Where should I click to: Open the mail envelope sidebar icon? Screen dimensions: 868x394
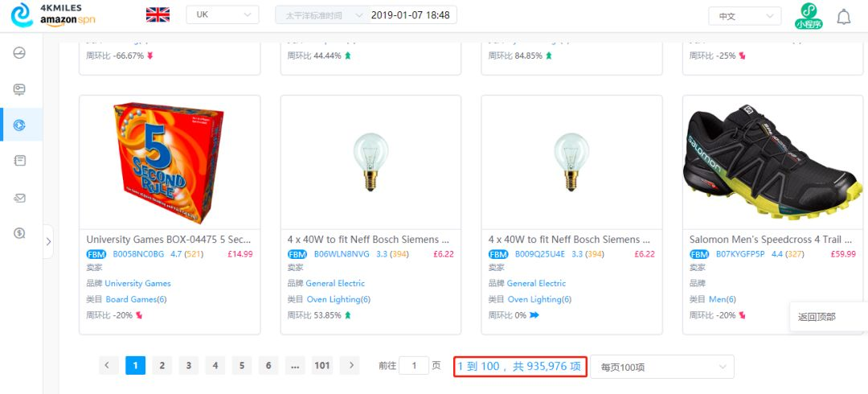point(19,198)
